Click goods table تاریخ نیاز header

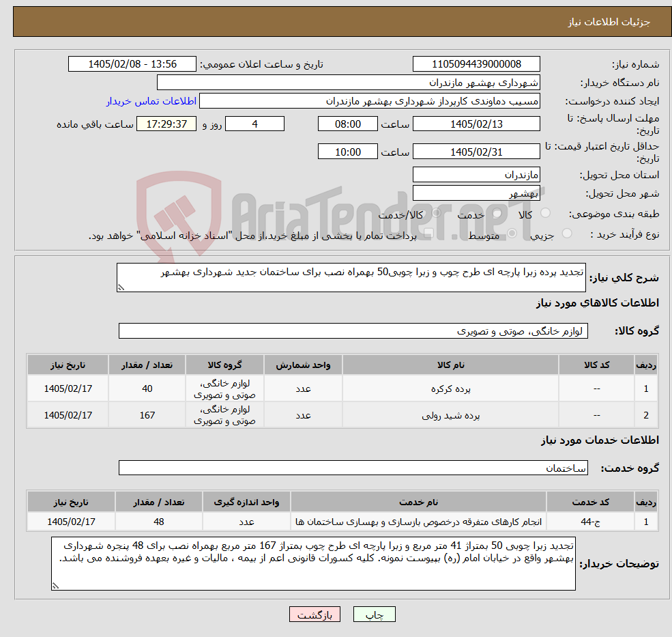click(x=68, y=365)
